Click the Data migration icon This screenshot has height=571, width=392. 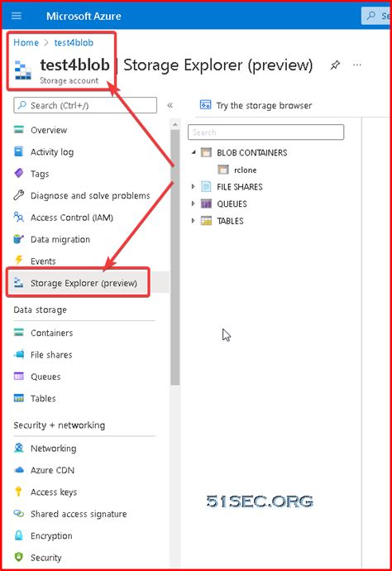coord(18,239)
